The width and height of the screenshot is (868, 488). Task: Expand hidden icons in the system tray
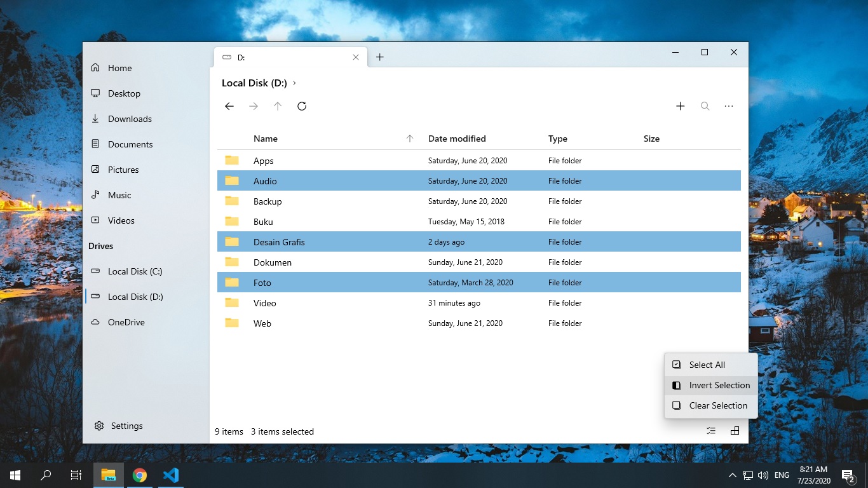[732, 475]
